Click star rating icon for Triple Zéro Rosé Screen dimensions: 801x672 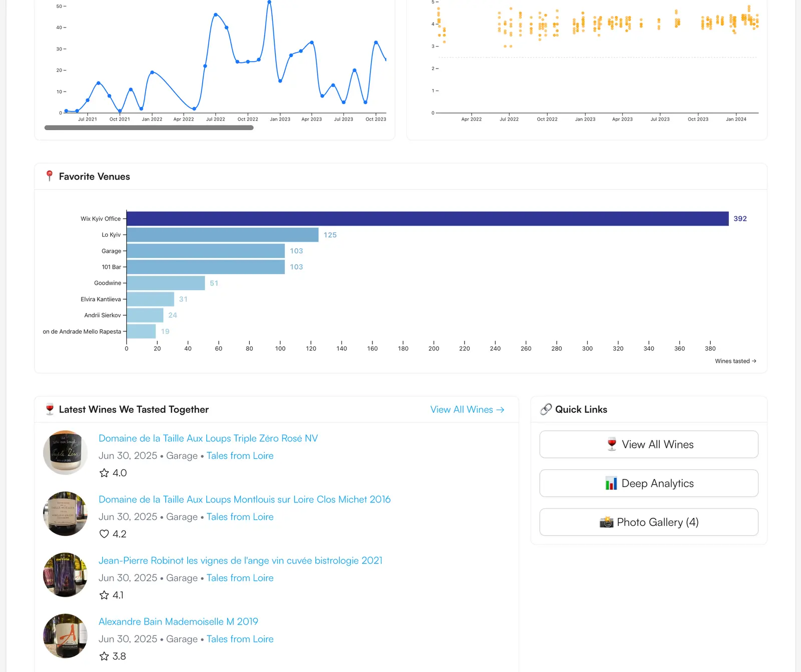[104, 473]
